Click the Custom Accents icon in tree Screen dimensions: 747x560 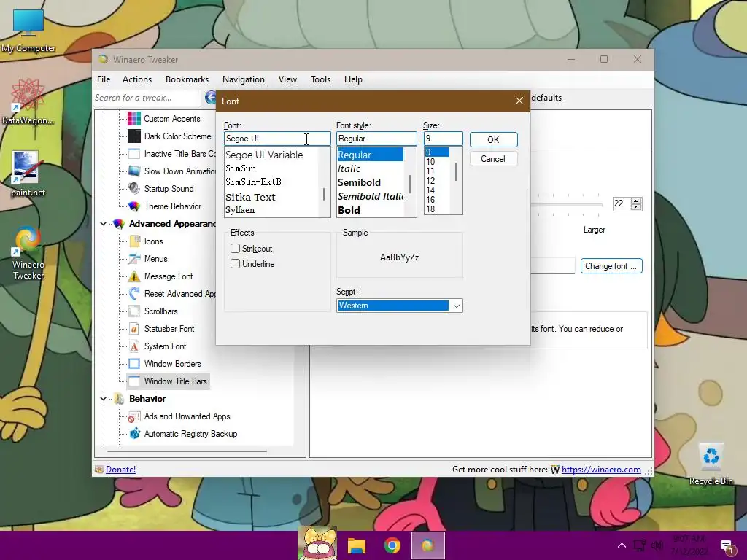134,119
